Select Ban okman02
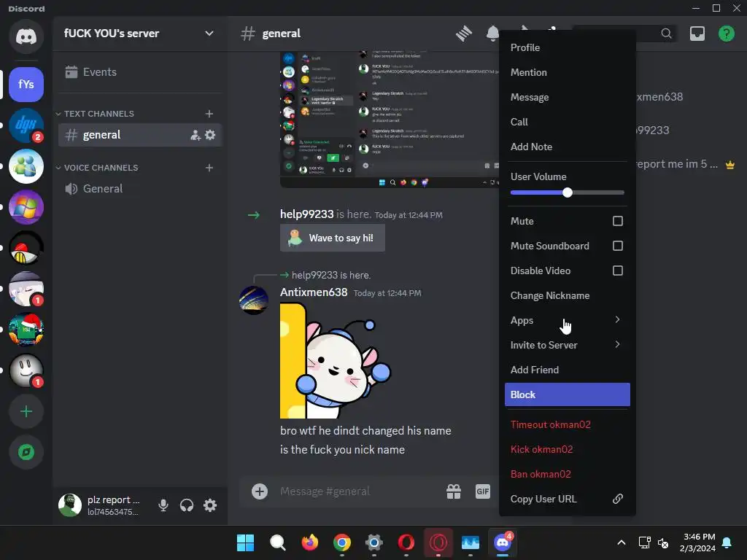Screen dimensions: 747x560 (568, 474)
